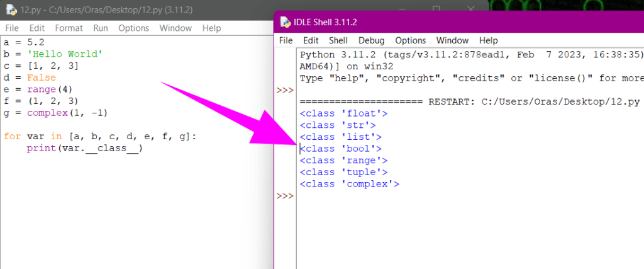The width and height of the screenshot is (644, 269).
Task: Click the 'Hello World' string in the code
Action: click(x=64, y=54)
